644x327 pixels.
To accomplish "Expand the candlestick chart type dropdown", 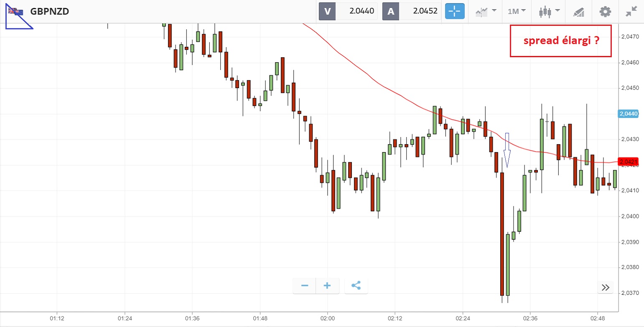I will pyautogui.click(x=549, y=11).
